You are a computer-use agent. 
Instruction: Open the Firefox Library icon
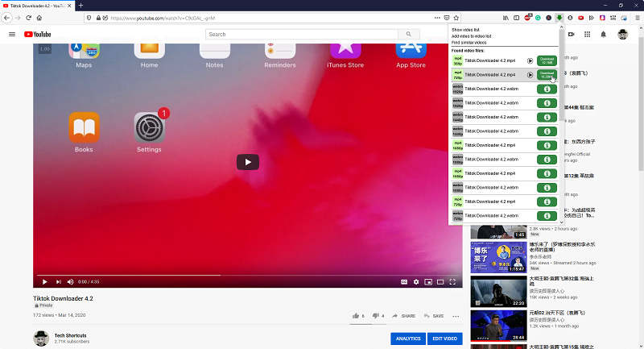(506, 18)
